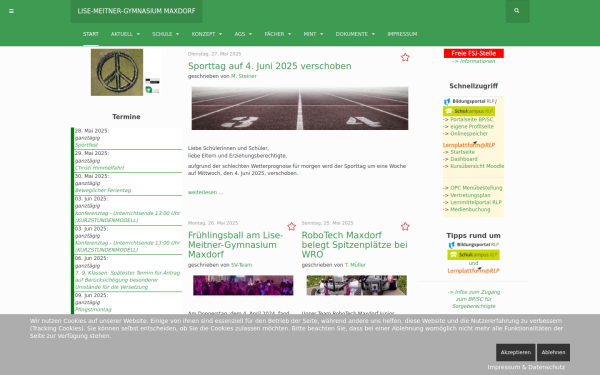Click the Schnellzugriff heading
Image resolution: width=600 pixels, height=375 pixels.
click(473, 86)
